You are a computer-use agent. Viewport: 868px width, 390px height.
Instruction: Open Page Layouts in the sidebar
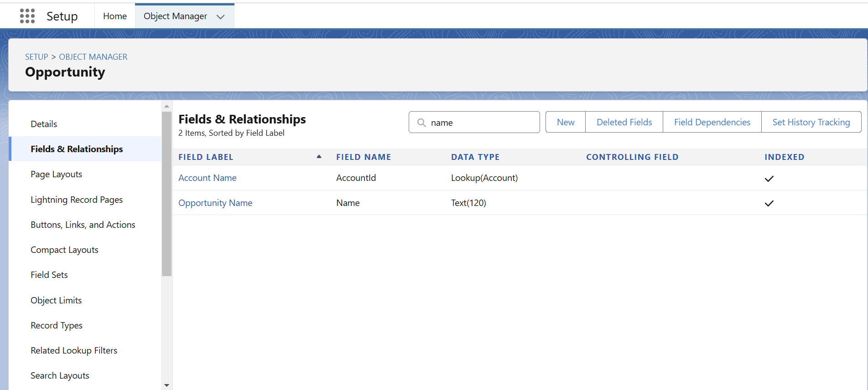[57, 174]
